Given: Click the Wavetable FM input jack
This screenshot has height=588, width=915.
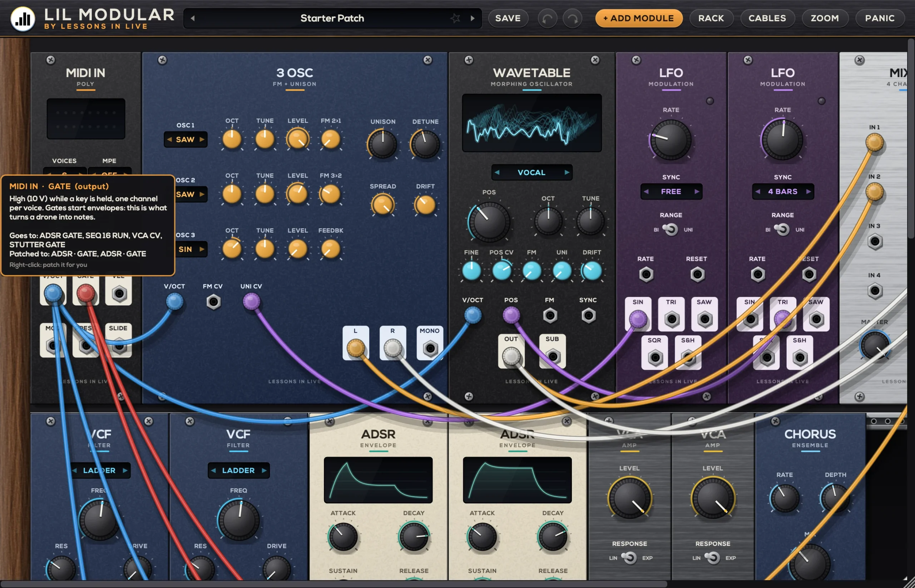Looking at the screenshot, I should coord(550,315).
